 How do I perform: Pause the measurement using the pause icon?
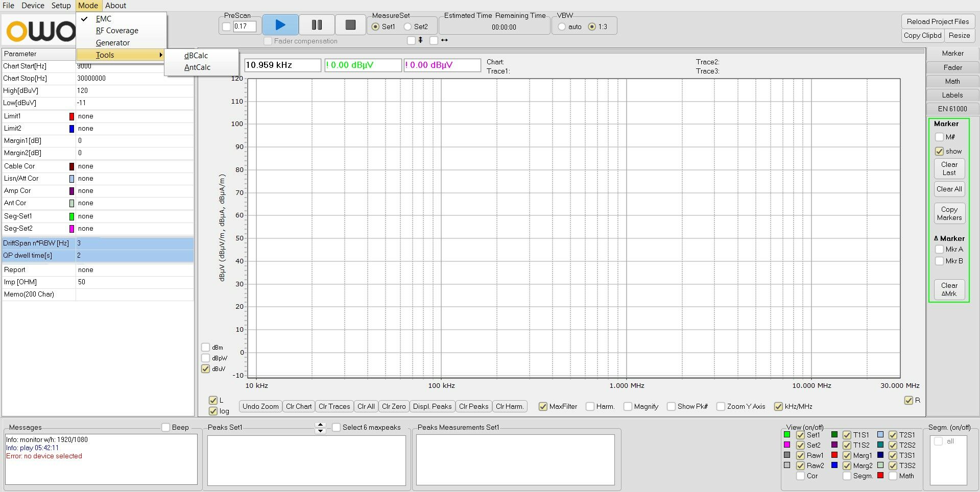pyautogui.click(x=317, y=24)
